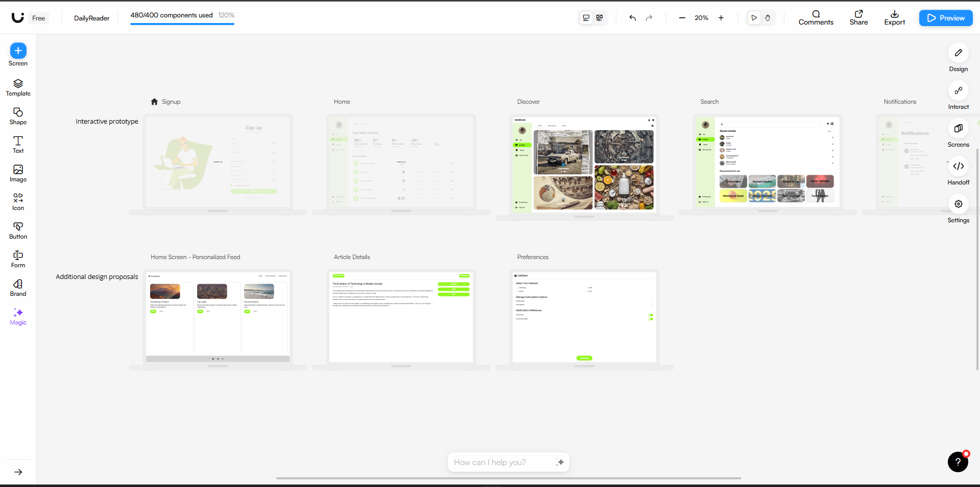Screen dimensions: 980x487
Task: Switch to the select pointer mode
Action: [x=754, y=18]
